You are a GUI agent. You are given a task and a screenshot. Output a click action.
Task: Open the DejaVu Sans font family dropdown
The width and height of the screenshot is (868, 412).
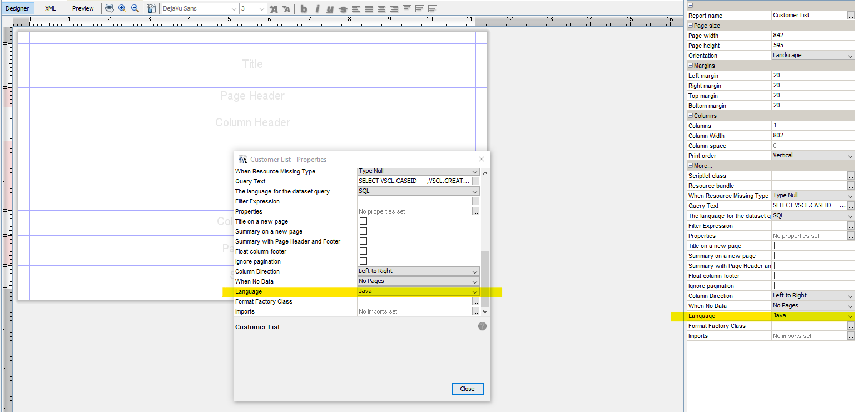[x=200, y=9]
